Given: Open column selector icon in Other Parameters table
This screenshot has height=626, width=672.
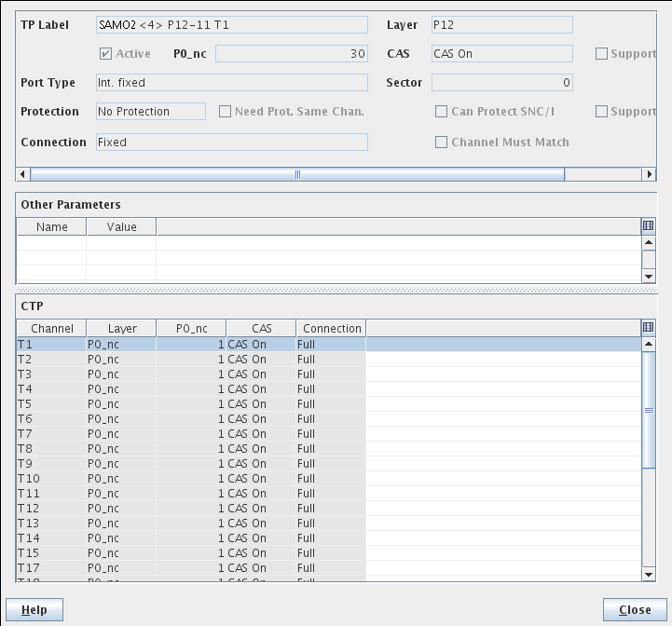Looking at the screenshot, I should [649, 226].
